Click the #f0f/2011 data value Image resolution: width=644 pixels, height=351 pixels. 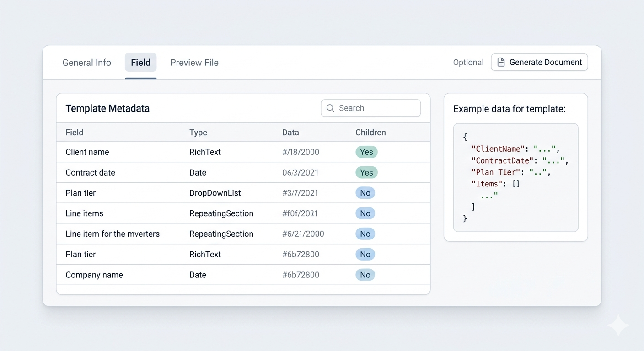[x=300, y=213]
